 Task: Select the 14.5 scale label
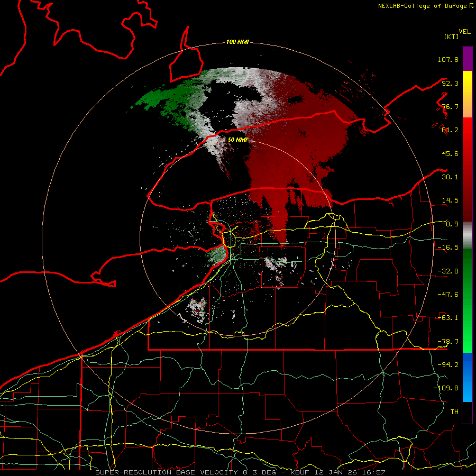coord(450,200)
